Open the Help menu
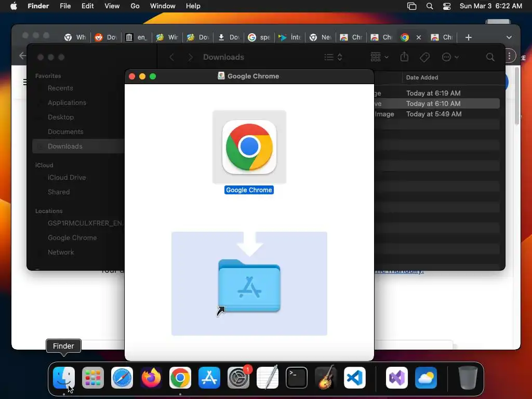The height and width of the screenshot is (399, 532). (x=193, y=6)
